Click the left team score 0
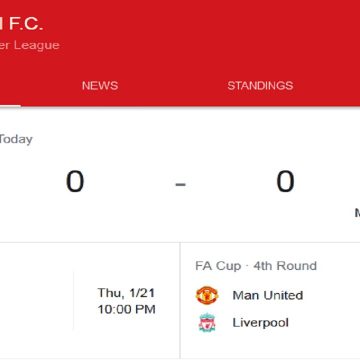360x360 pixels. [75, 182]
